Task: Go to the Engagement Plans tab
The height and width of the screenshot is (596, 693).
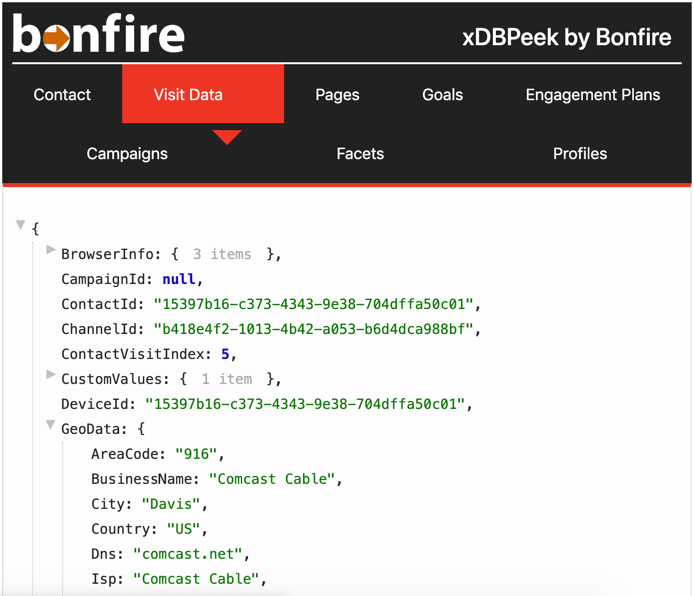Action: coord(593,95)
